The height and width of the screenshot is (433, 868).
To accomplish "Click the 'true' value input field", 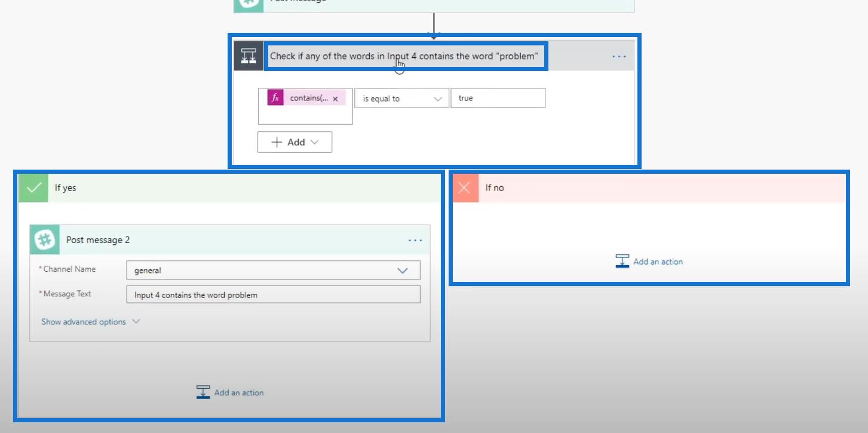I will click(x=498, y=98).
